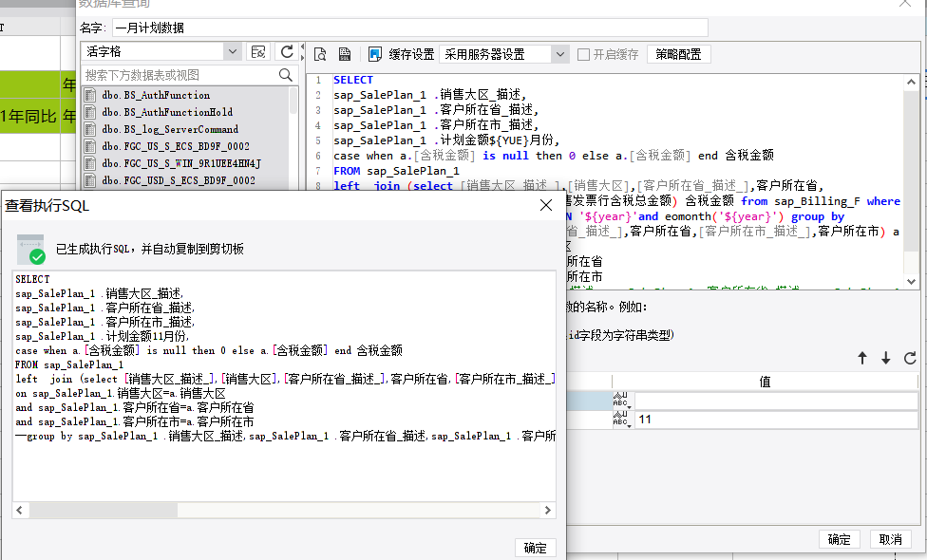
Task: Click the collapse left panel arrow
Action: pos(303,47)
